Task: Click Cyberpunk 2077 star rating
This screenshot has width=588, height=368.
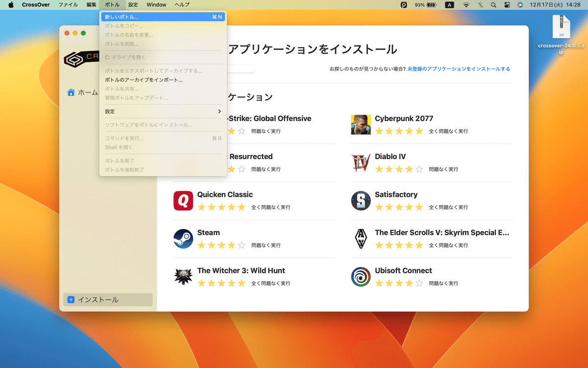Action: (399, 131)
